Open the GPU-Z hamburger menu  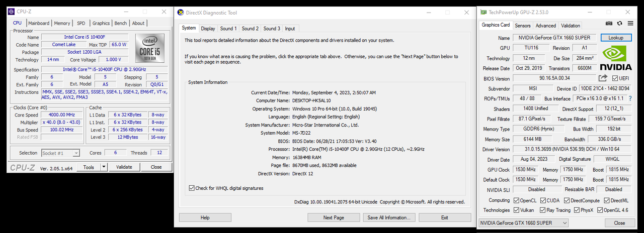630,24
